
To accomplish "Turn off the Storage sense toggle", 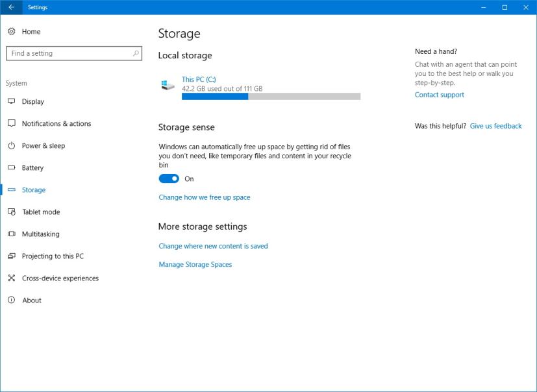I will pos(168,178).
